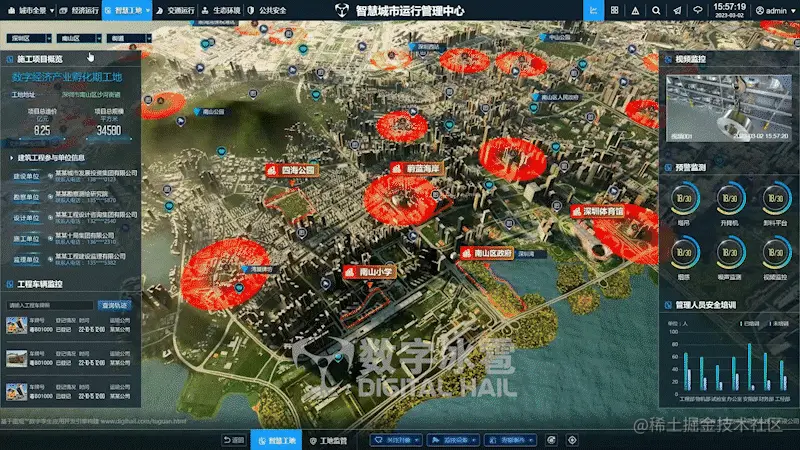
Task: Open the warning triangle alerts icon
Action: tap(635, 10)
